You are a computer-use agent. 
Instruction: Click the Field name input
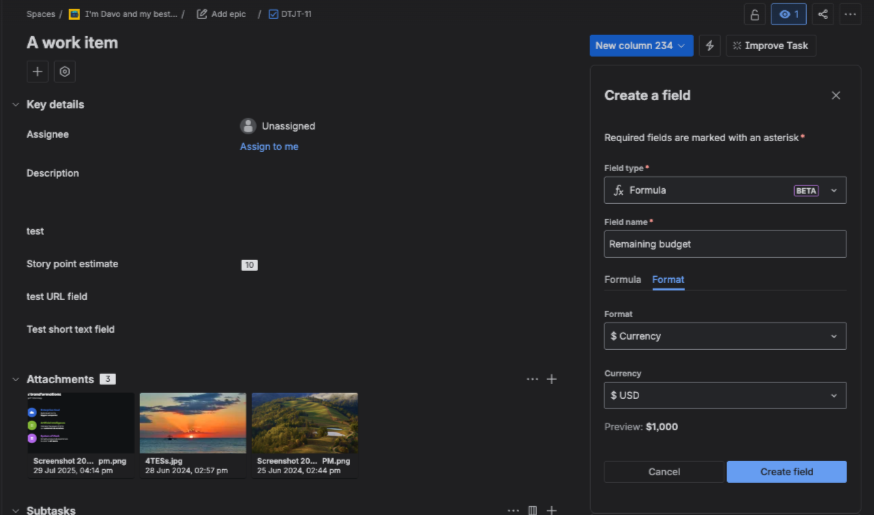pos(725,244)
